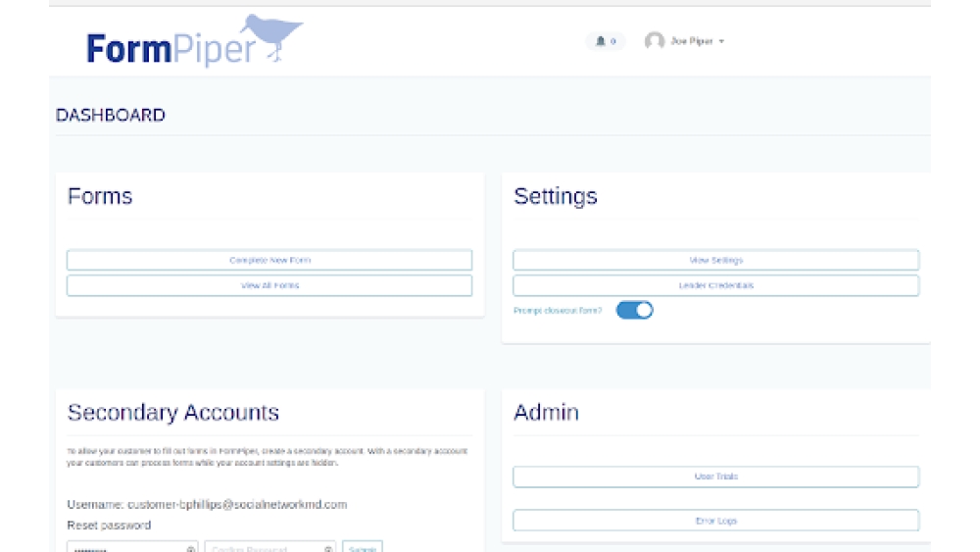This screenshot has height=552, width=980.
Task: Open View All Forms
Action: (269, 285)
